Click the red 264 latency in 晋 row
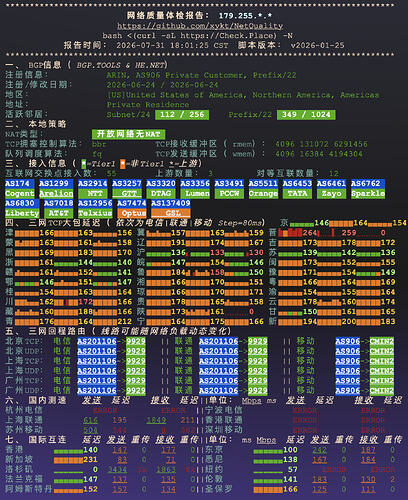408x500 pixels. point(310,233)
